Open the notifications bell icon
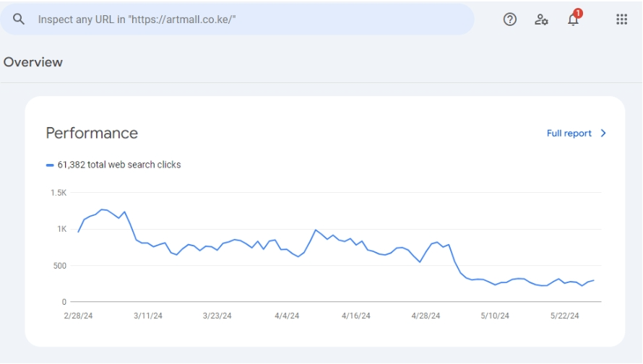 coord(574,19)
